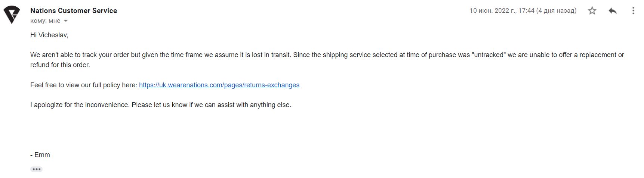Click the text 'Feel free to view our full policy here'
Image resolution: width=644 pixels, height=178 pixels.
(x=84, y=85)
